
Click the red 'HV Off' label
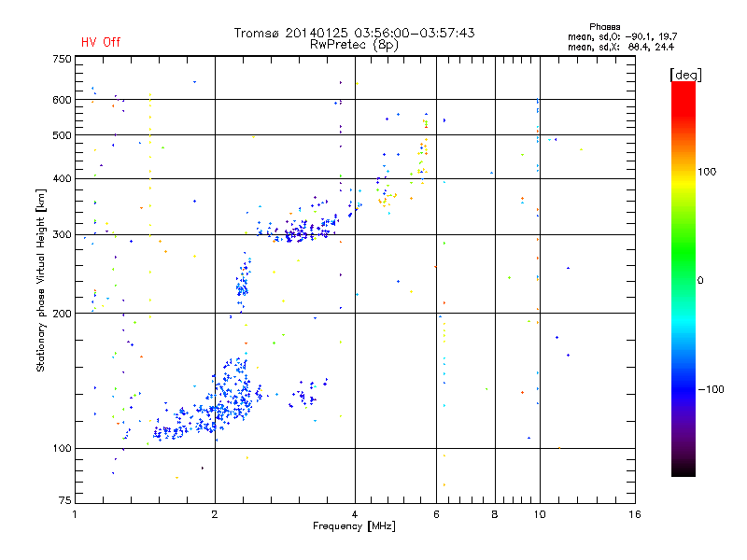[x=101, y=42]
